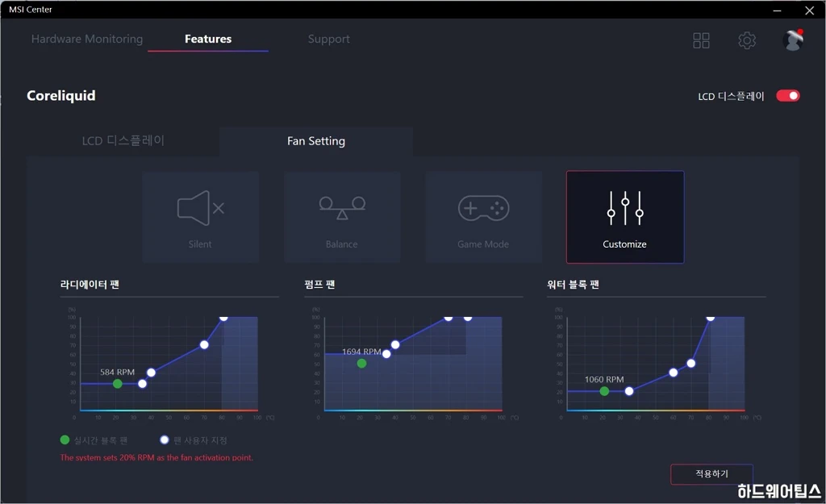Go to the Support tab
Image resolution: width=826 pixels, height=504 pixels.
329,39
